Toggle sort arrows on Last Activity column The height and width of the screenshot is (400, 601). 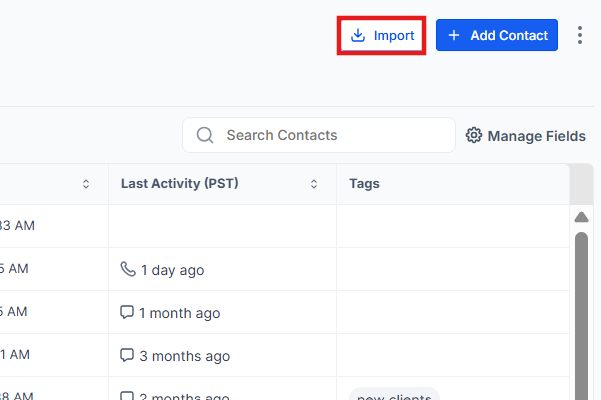pyautogui.click(x=314, y=184)
